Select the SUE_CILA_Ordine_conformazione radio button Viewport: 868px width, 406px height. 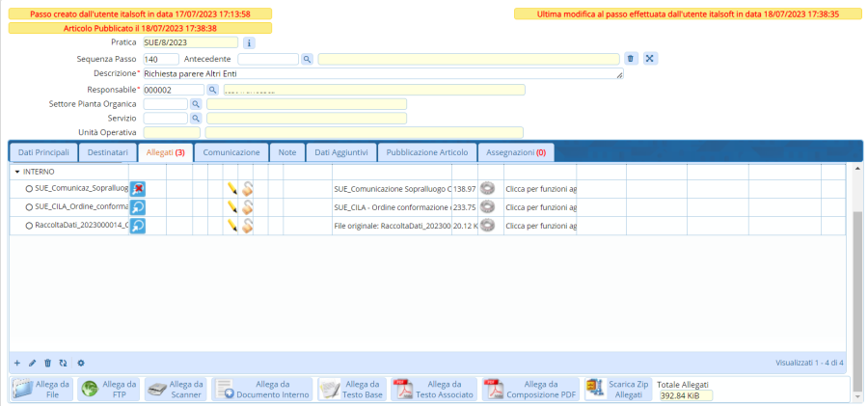click(29, 206)
